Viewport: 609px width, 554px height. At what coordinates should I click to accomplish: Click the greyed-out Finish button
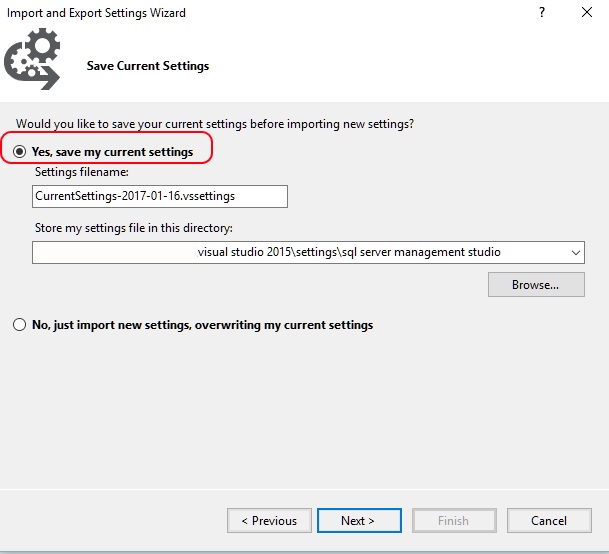[x=453, y=521]
